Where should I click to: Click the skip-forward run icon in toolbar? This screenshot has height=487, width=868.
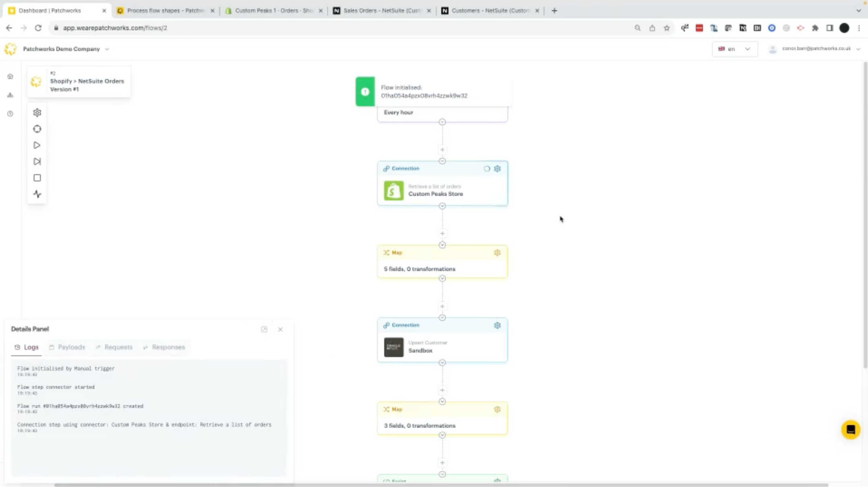[37, 161]
